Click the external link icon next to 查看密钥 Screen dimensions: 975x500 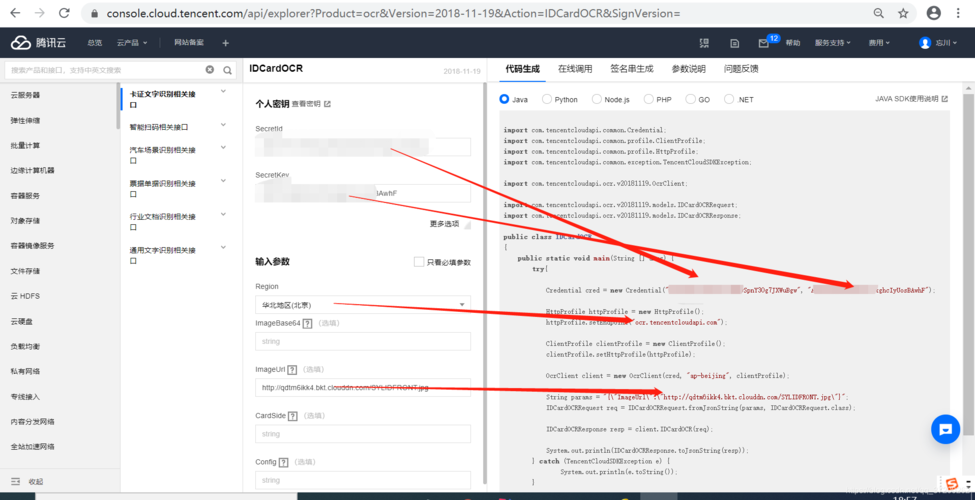[328, 104]
